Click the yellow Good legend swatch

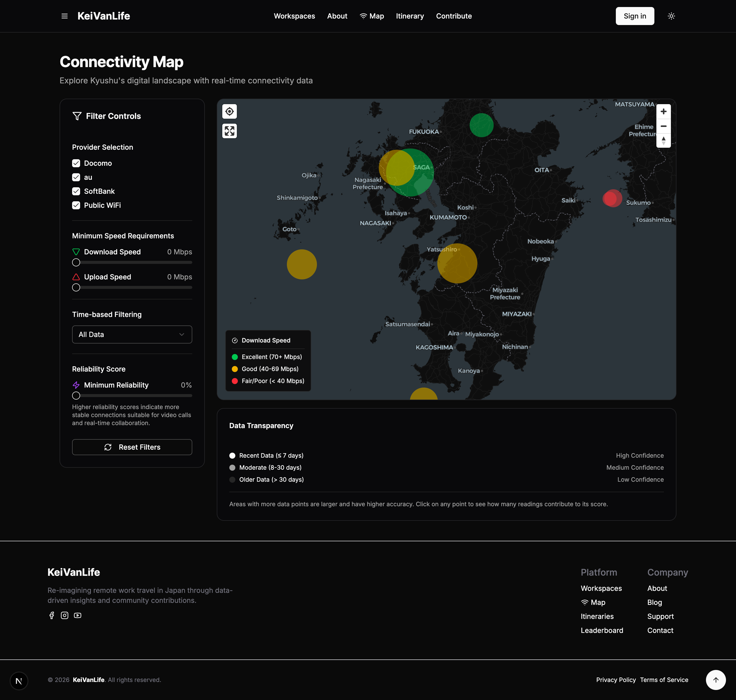click(x=235, y=369)
